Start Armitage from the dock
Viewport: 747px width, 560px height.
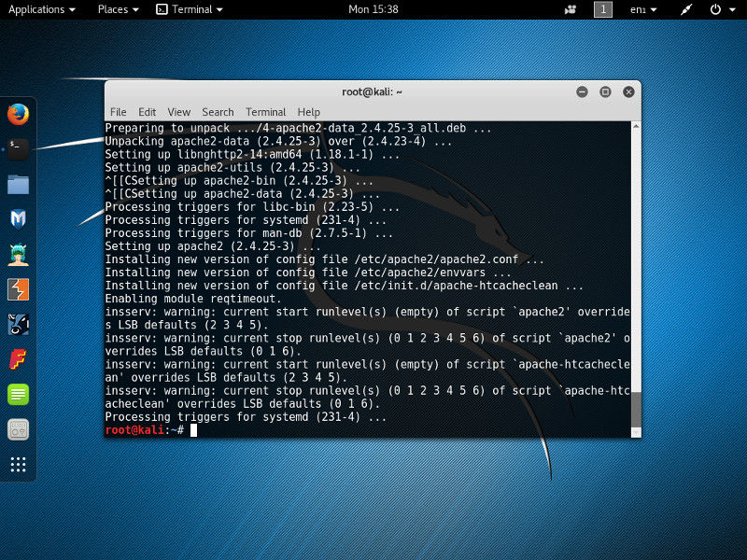click(17, 325)
